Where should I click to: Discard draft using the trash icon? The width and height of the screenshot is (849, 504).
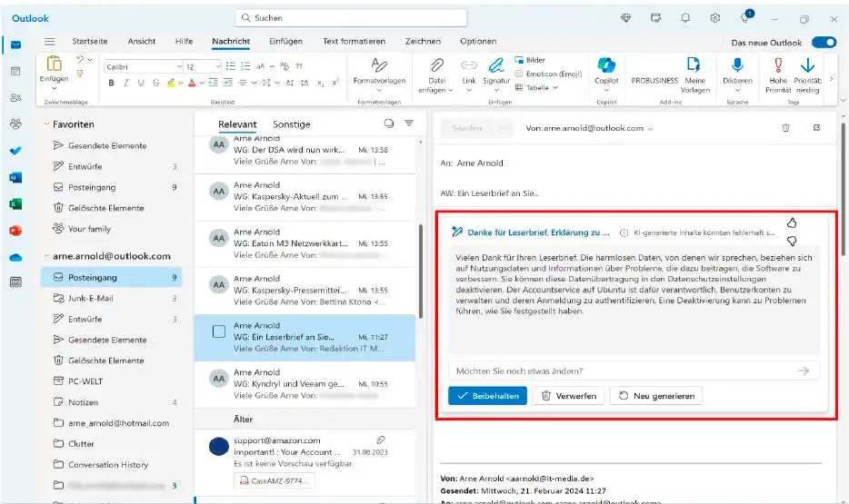click(785, 128)
